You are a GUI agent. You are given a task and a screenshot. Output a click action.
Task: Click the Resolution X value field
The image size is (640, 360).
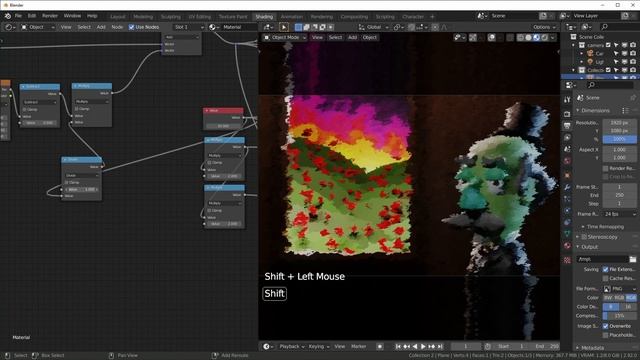click(620, 123)
